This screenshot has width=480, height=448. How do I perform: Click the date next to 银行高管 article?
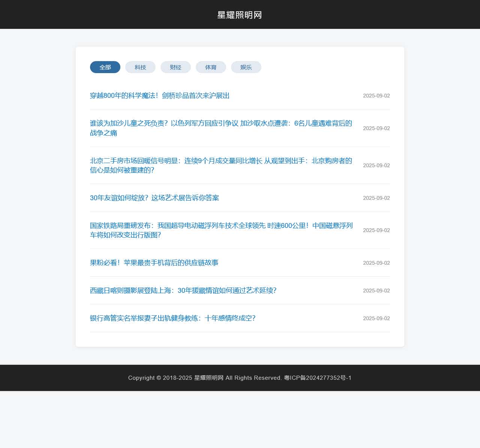click(x=376, y=318)
